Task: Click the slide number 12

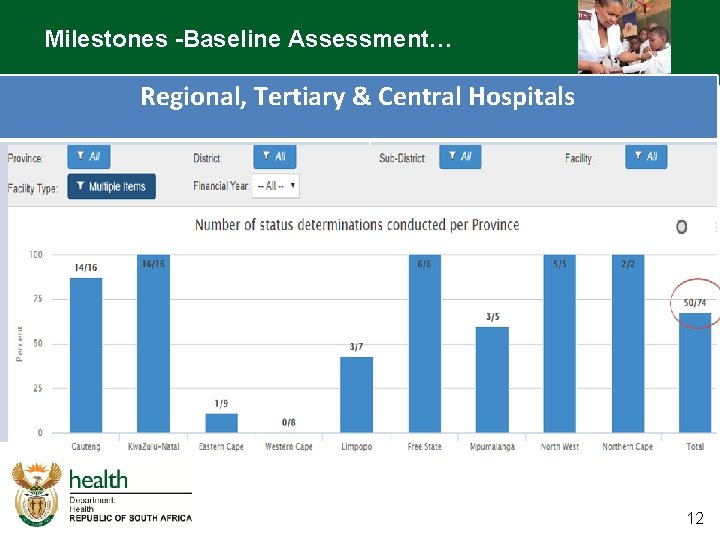Action: pyautogui.click(x=696, y=518)
